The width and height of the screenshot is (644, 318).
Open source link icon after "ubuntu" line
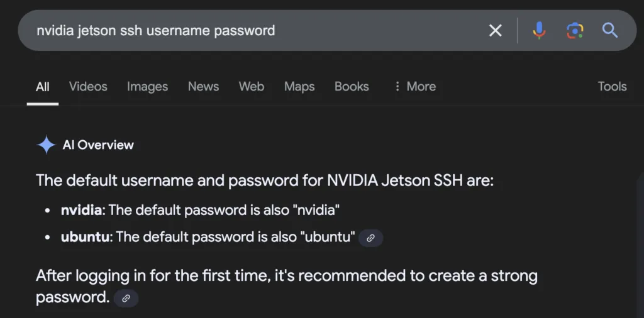coord(371,238)
